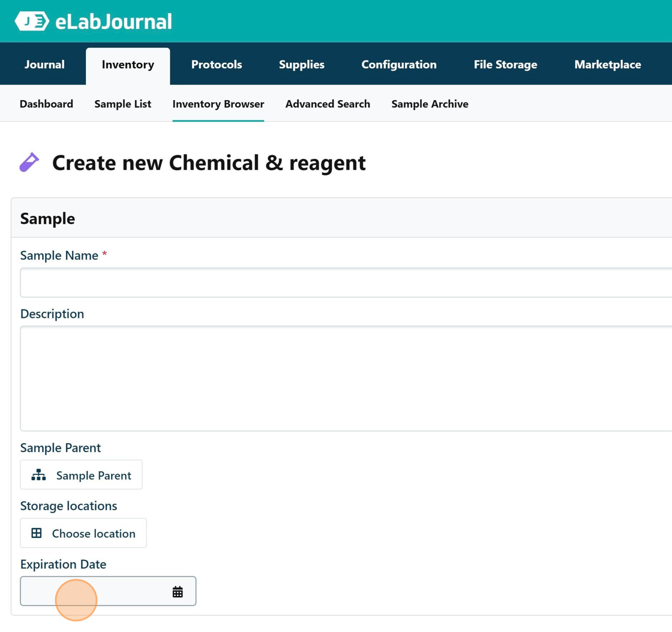The image size is (672, 632).
Task: Click the Storage locations label
Action: click(68, 505)
